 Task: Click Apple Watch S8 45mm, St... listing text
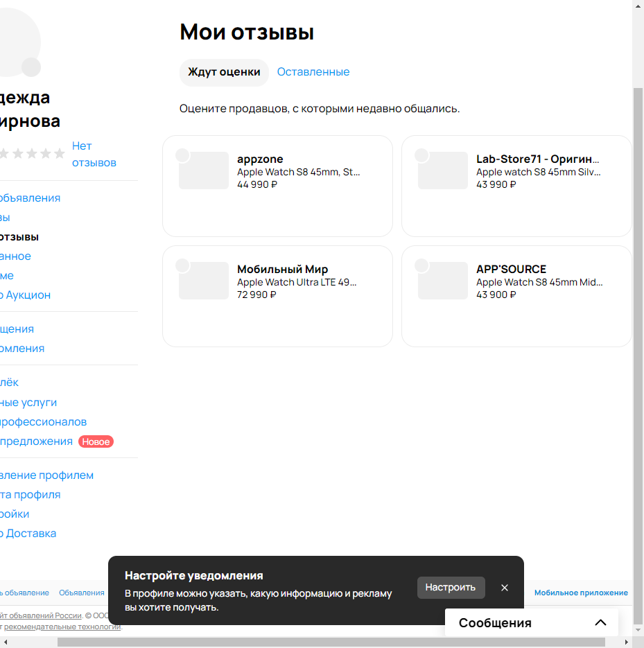tap(299, 172)
